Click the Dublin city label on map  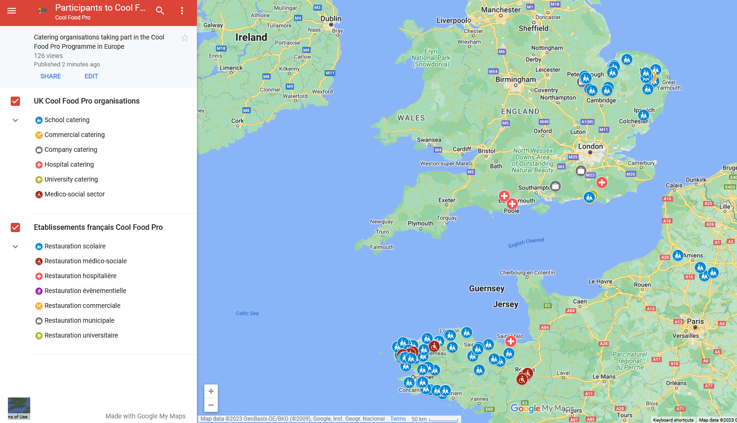coord(331,19)
